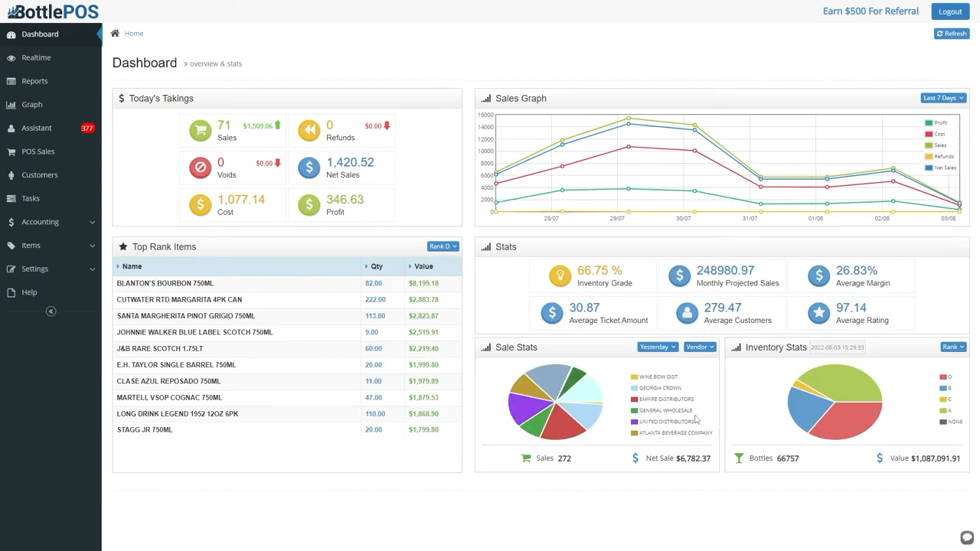Toggle Cost series in graph legend
This screenshot has width=980, height=551.
click(x=935, y=134)
